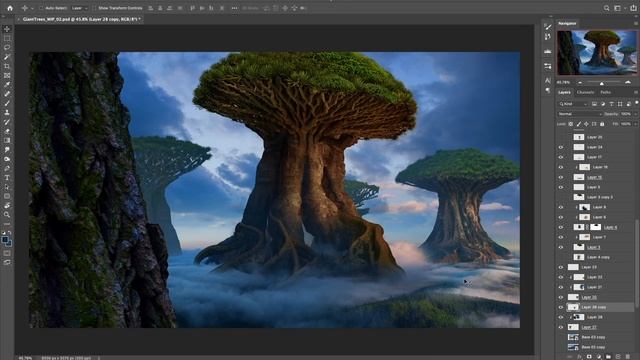This screenshot has height=360, width=640.
Task: Toggle visibility of Layer 18
Action: (x=561, y=167)
